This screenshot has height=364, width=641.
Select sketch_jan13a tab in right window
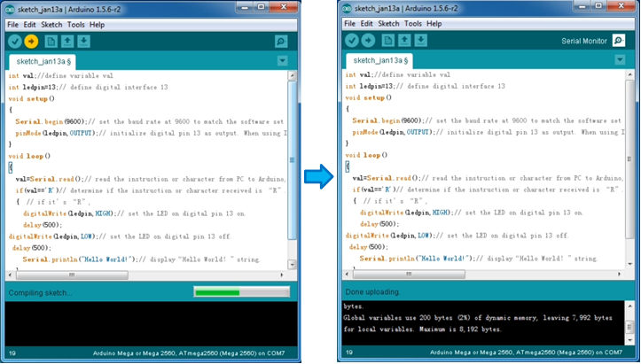(x=379, y=60)
